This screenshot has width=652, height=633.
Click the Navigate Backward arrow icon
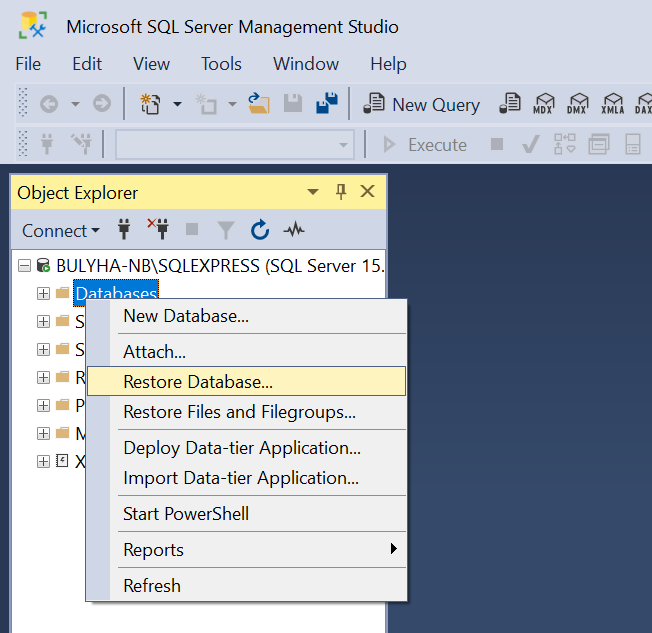pyautogui.click(x=49, y=104)
